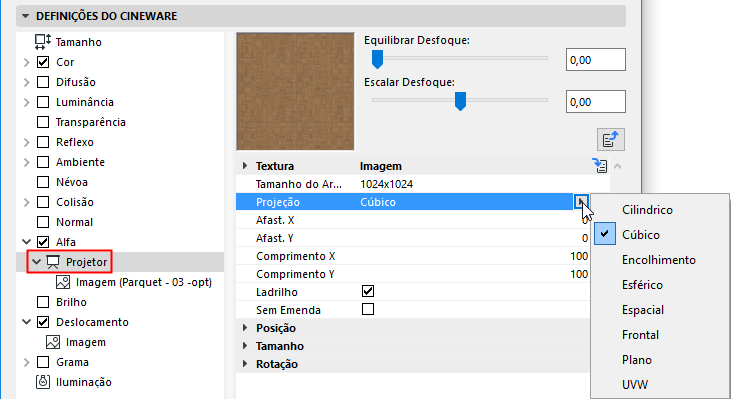731x399 pixels.
Task: Collapse the Deslocamento channel chevron
Action: (27, 322)
